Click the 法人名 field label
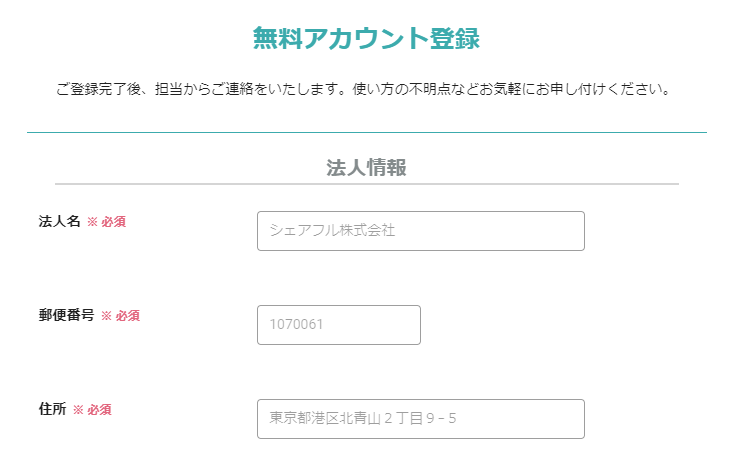The image size is (749, 470). (x=59, y=221)
